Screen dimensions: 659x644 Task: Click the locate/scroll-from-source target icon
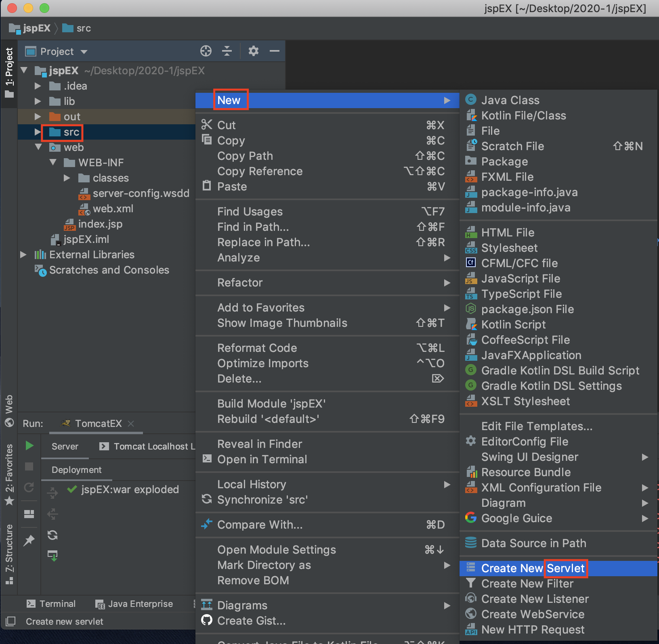point(206,51)
